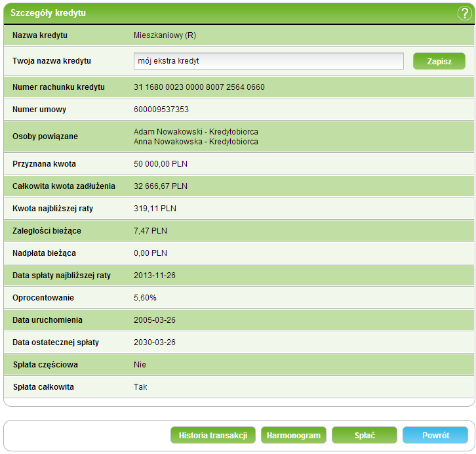The height and width of the screenshot is (454, 476).
Task: Open Historia transakcji
Action: [x=213, y=435]
